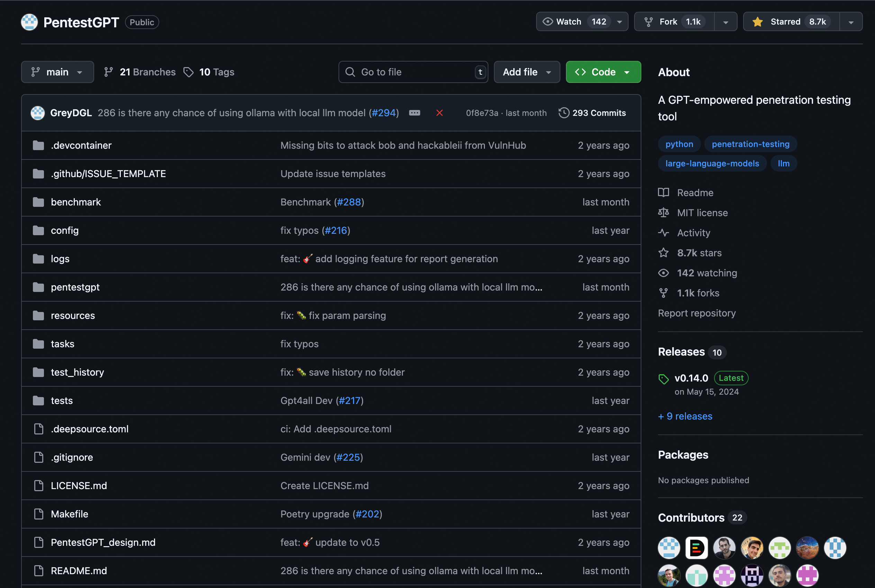
Task: Click the PentestGPT repository avatar
Action: 29,22
